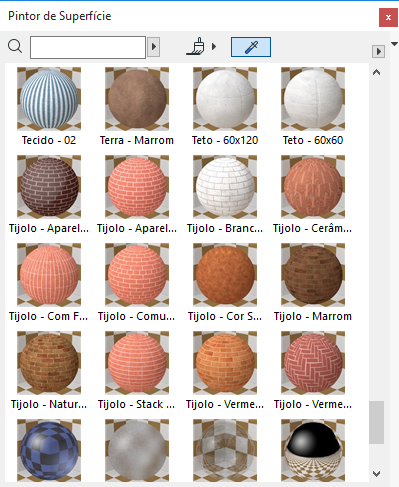Select the Teto - 60x120 surface thumbnail
399x487 pixels.
pyautogui.click(x=225, y=99)
